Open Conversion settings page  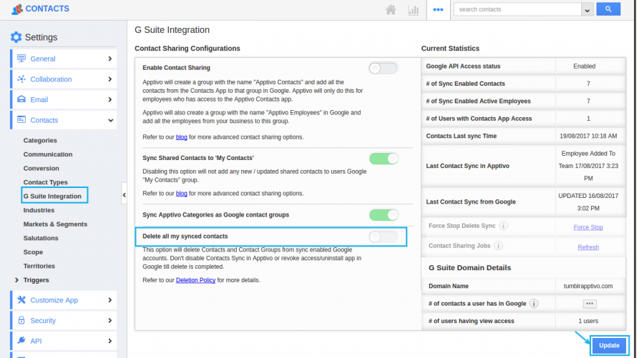(41, 168)
